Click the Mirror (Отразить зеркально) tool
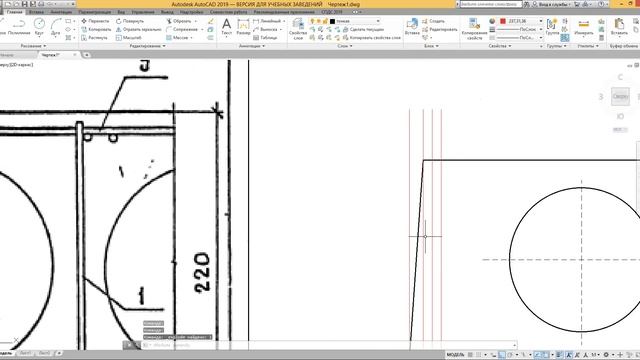The height and width of the screenshot is (360, 640). pos(138,29)
